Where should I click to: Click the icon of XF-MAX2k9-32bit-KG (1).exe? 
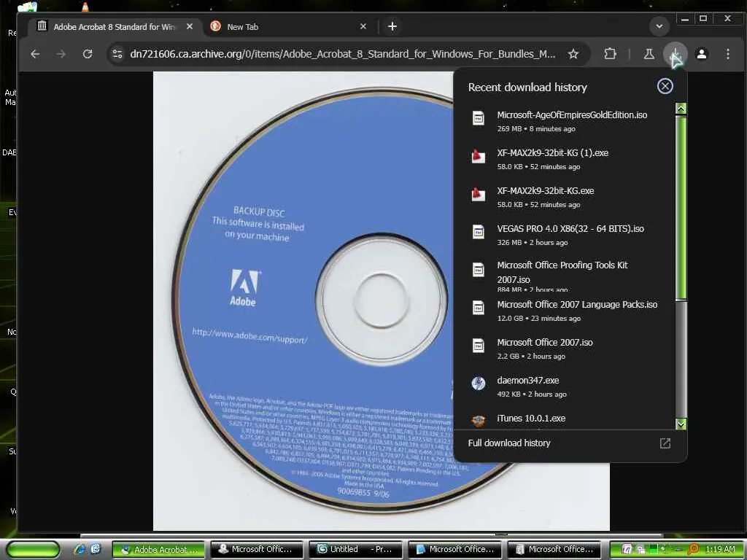click(x=479, y=156)
